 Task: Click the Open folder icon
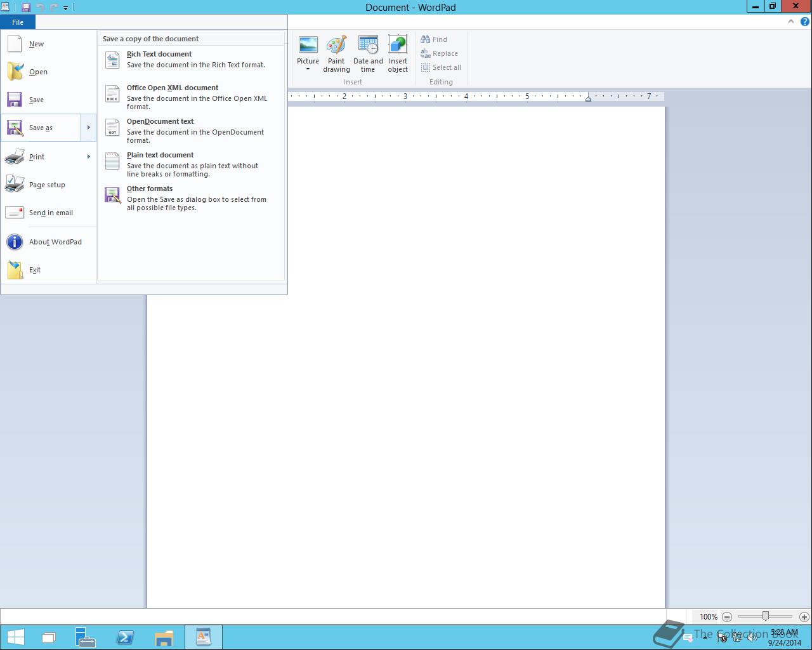[x=15, y=72]
